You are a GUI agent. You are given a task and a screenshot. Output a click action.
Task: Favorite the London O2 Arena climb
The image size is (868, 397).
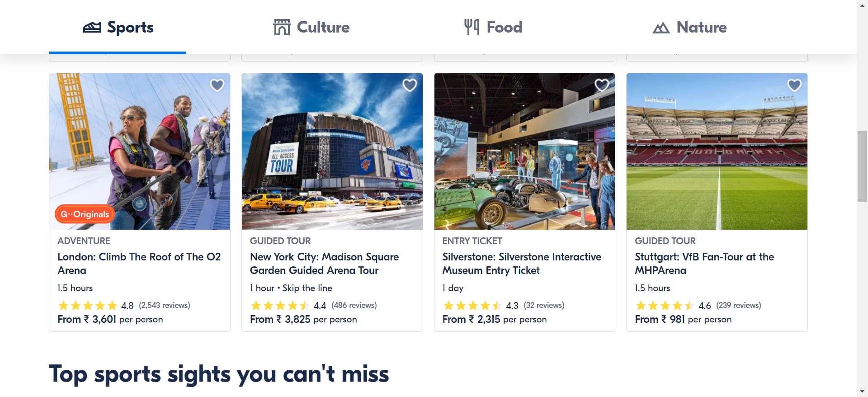(x=217, y=85)
